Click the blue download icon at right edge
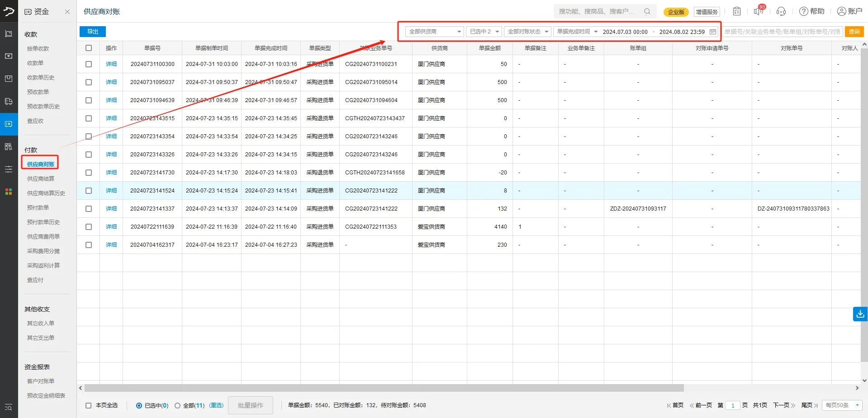Image resolution: width=868 pixels, height=418 pixels. click(x=860, y=314)
